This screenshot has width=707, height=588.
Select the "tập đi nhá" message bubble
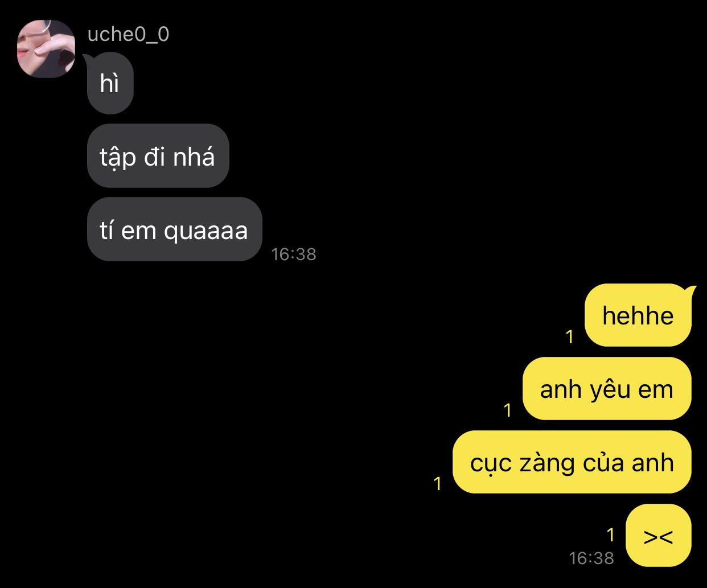158,156
